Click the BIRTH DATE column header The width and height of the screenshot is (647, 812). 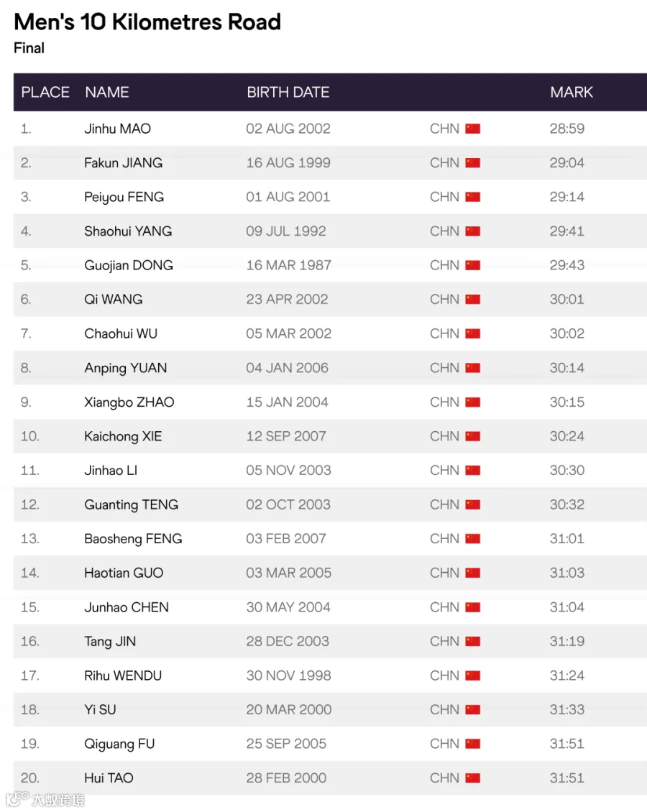click(288, 92)
